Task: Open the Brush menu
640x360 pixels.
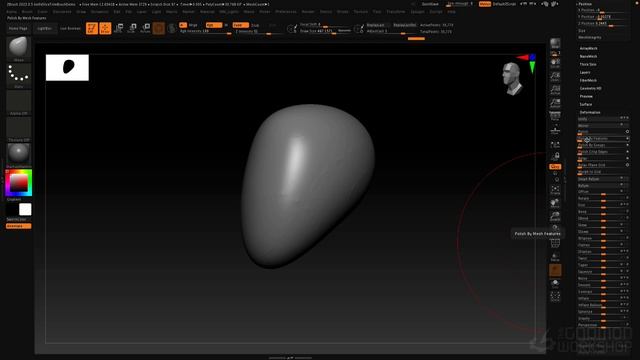Action: (x=27, y=12)
